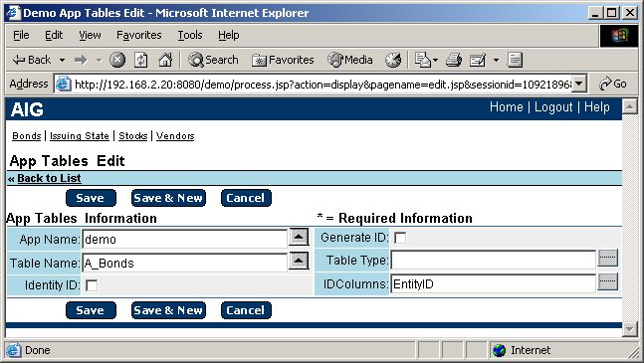The width and height of the screenshot is (644, 363).
Task: Open the Edit menu
Action: point(54,35)
